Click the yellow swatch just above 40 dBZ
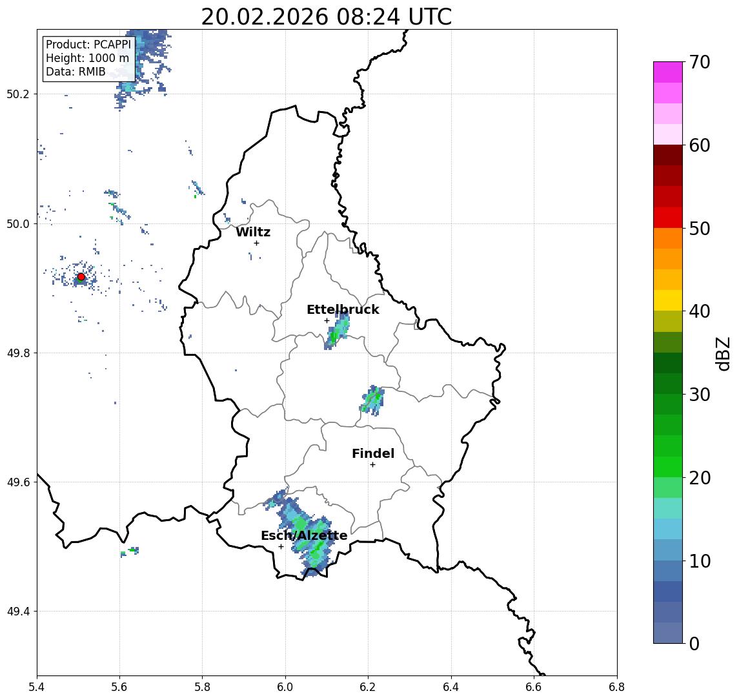Image resolution: width=739 pixels, height=700 pixels. tap(668, 300)
